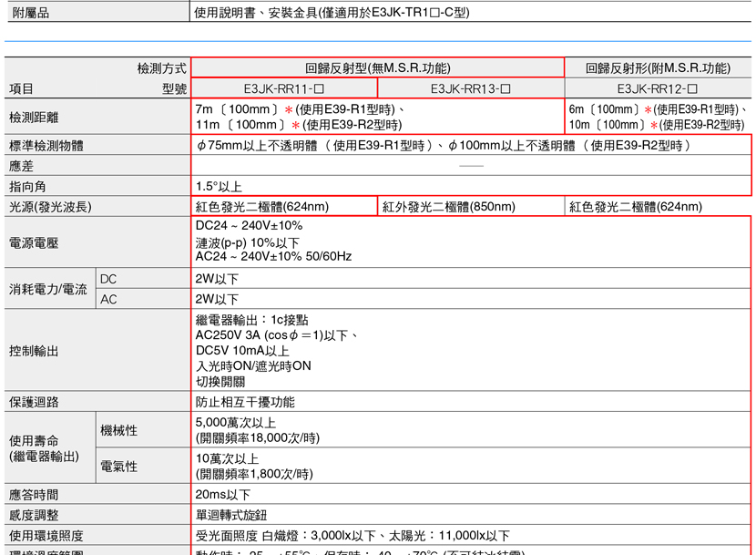Click the 'DC' sub-label of 消耗電力/電流
Screen dimensions: 756x555
coord(108,279)
